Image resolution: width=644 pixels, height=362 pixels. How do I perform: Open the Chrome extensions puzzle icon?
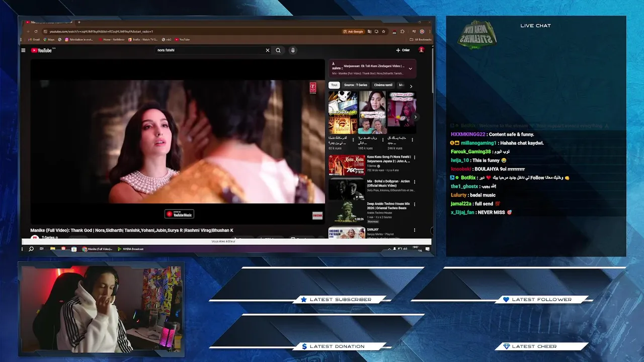(x=402, y=31)
